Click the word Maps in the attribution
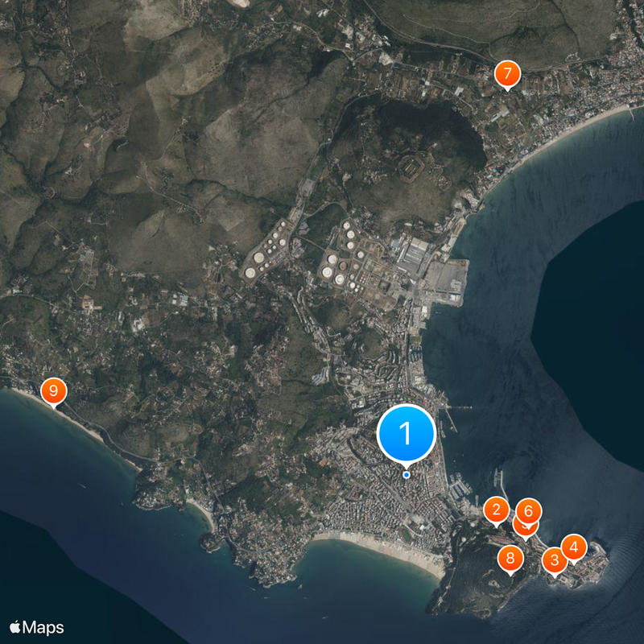The width and height of the screenshot is (644, 644). [43, 627]
